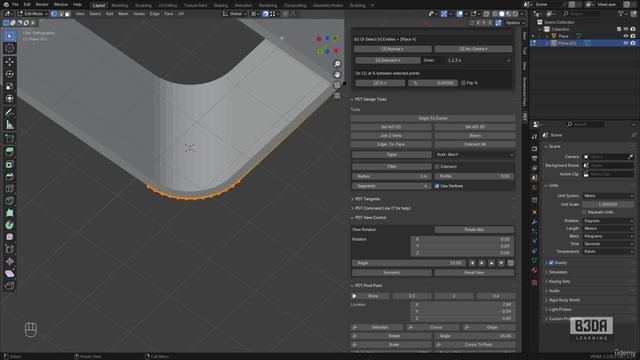Pick the Add Cube tool

point(10,138)
